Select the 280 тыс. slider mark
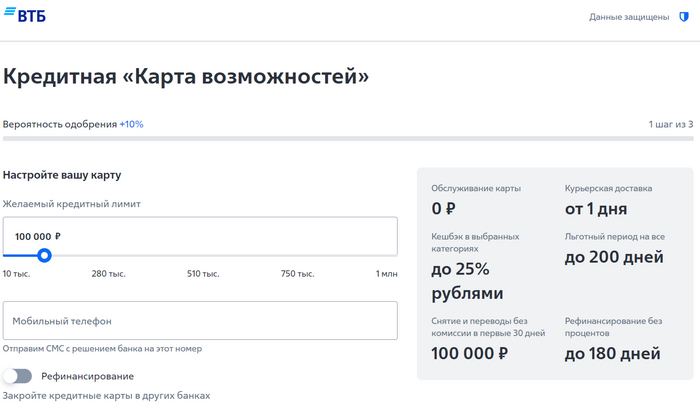700x405 pixels. tap(107, 273)
